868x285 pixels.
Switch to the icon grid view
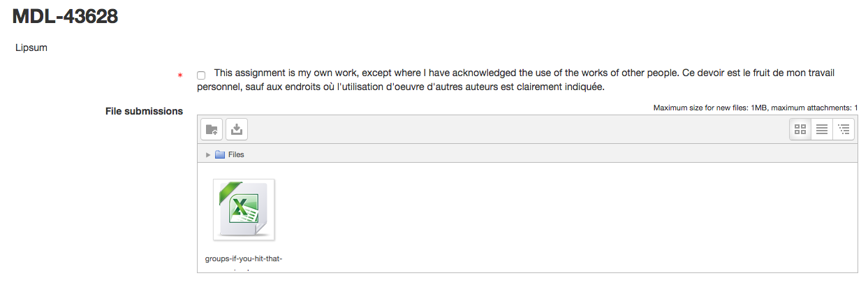[800, 129]
